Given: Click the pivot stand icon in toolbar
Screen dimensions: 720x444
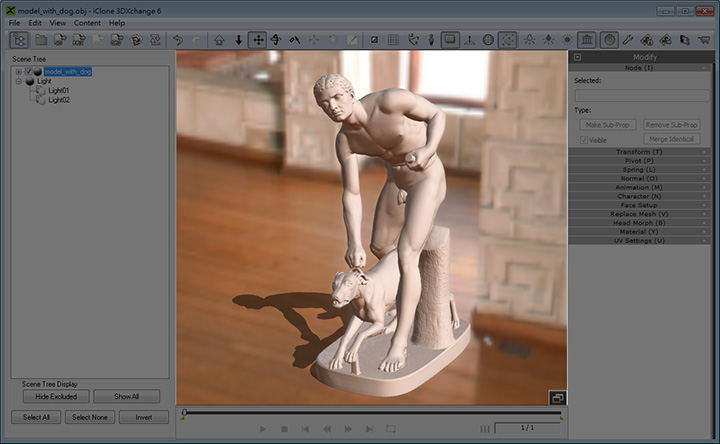Looking at the screenshot, I should coord(469,40).
